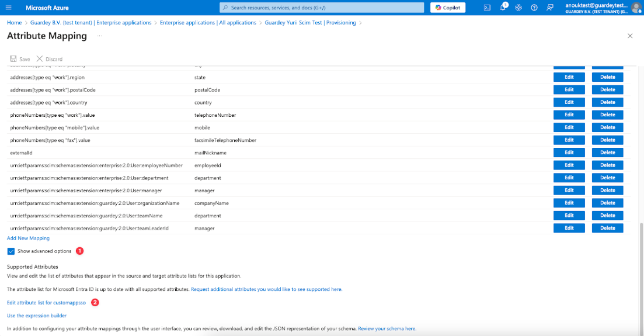Delete the teamLeaderId manager mapping
644x336 pixels.
pyautogui.click(x=607, y=228)
